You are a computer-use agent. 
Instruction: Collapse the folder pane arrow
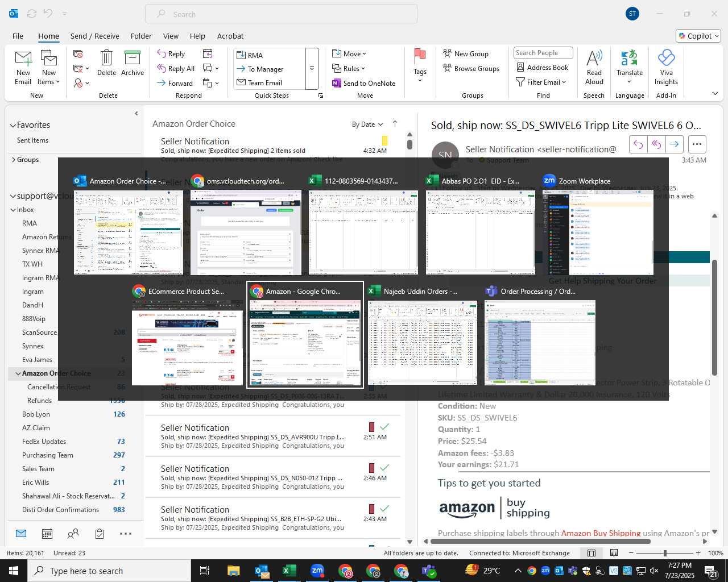pyautogui.click(x=136, y=114)
